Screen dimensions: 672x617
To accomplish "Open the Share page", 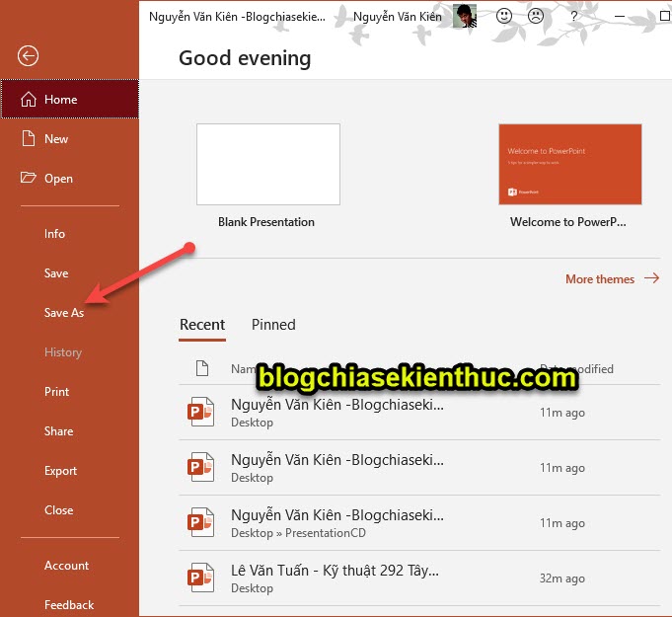I will [59, 431].
